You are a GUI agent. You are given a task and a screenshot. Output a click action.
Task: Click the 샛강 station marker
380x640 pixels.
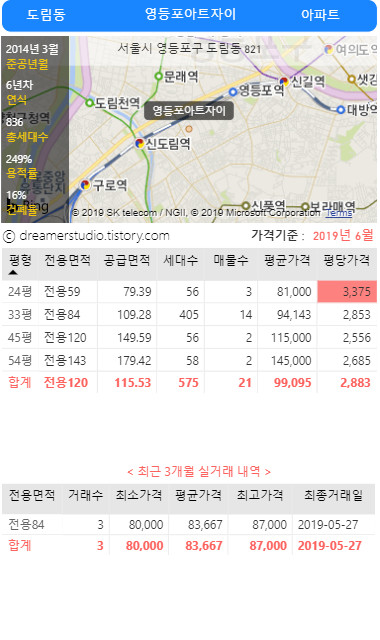coord(351,79)
